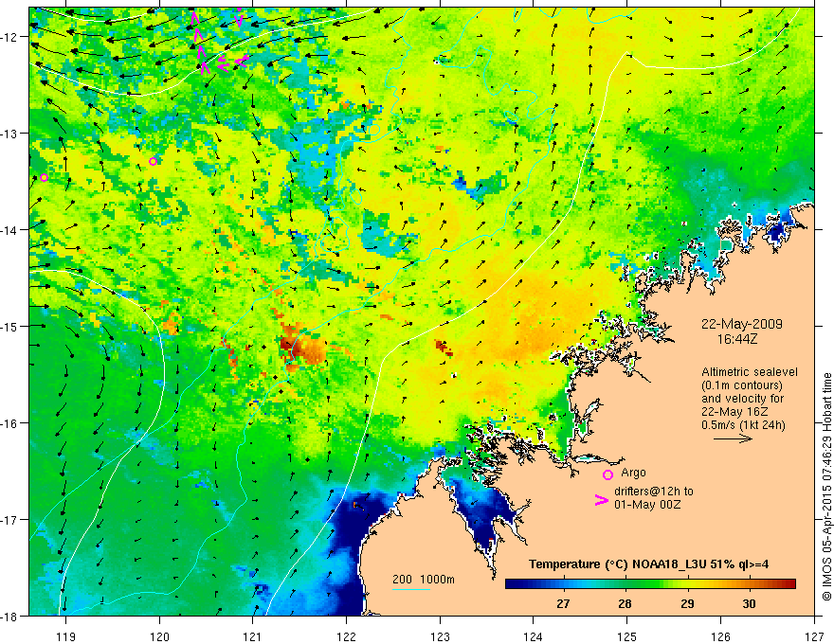This screenshot has height=644, width=834.
Task: Select the westernmost Argo float marker
Action: [45, 177]
